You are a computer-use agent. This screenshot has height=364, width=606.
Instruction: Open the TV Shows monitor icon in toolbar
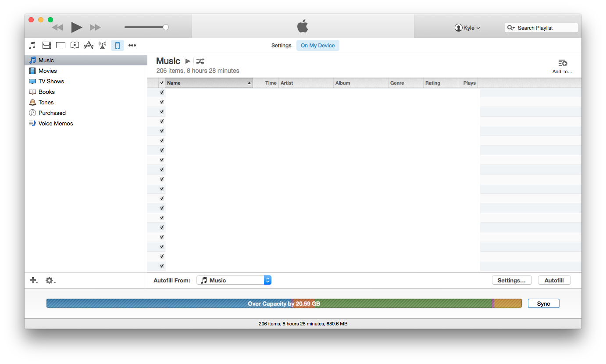click(61, 45)
